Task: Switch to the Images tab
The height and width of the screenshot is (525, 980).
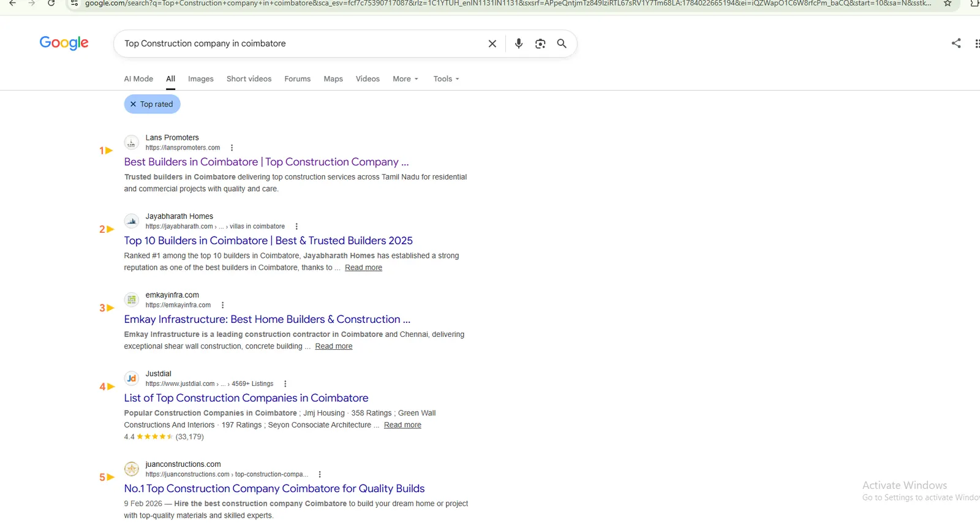Action: (201, 79)
